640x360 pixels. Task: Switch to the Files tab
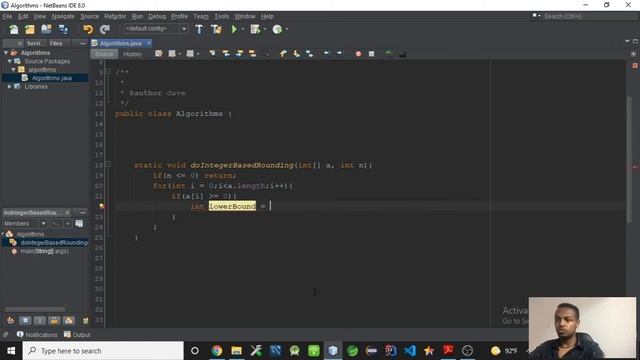[x=56, y=43]
